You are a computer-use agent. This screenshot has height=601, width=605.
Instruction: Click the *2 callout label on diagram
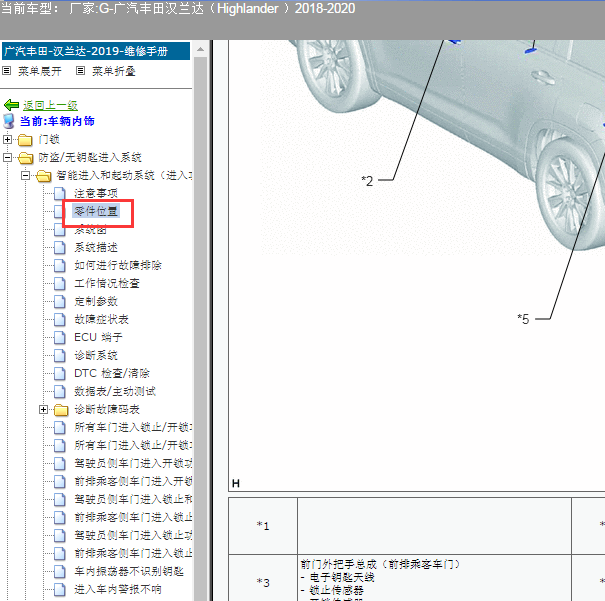click(367, 181)
